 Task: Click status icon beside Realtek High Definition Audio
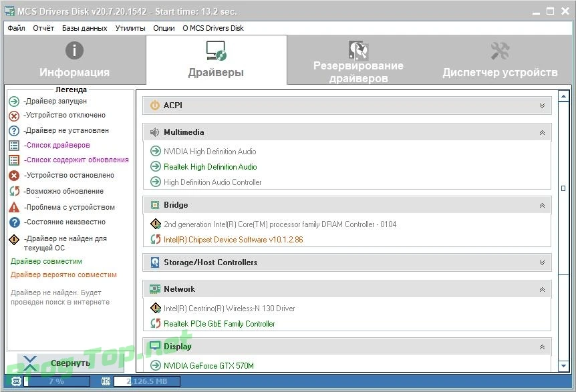pyautogui.click(x=156, y=166)
